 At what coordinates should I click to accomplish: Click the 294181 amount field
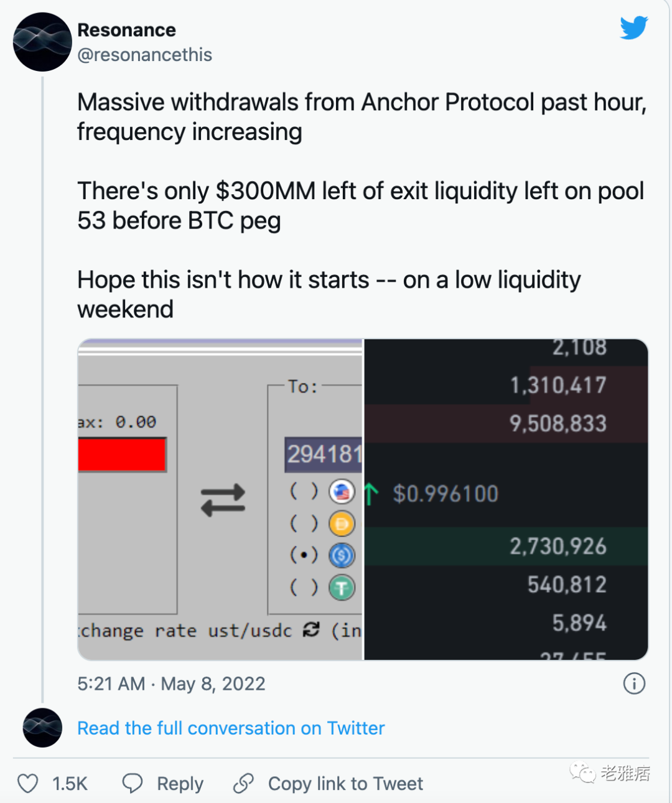point(324,454)
